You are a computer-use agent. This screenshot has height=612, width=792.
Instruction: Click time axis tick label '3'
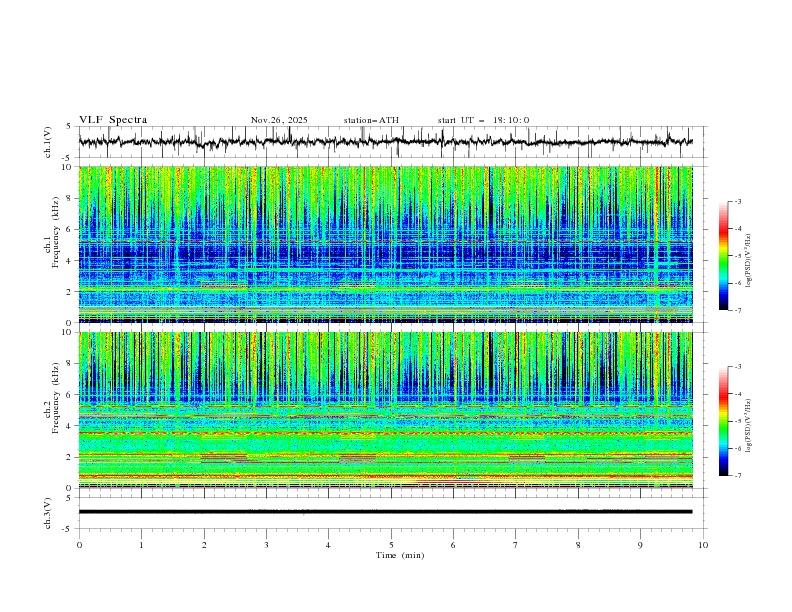[x=266, y=545]
